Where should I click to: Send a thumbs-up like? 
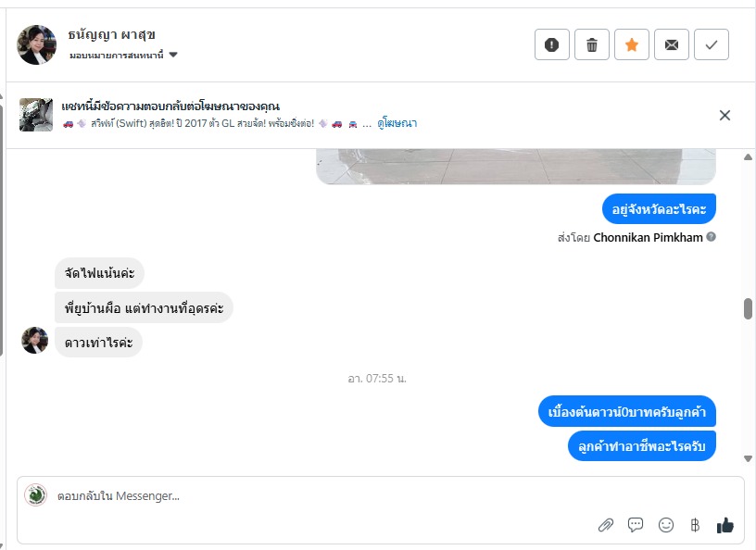[724, 525]
